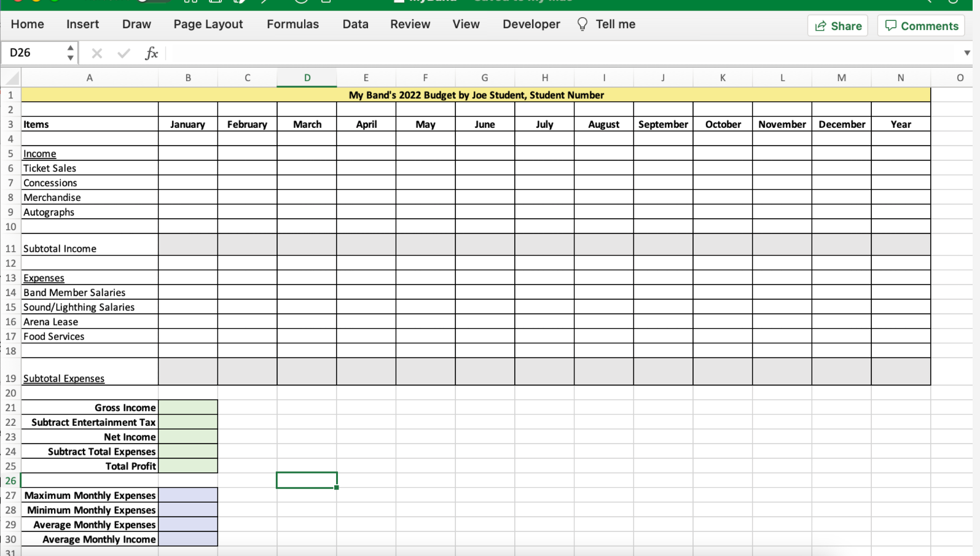Screen dimensions: 980x556
Task: Select the Arena Lease cell
Action: [x=90, y=321]
